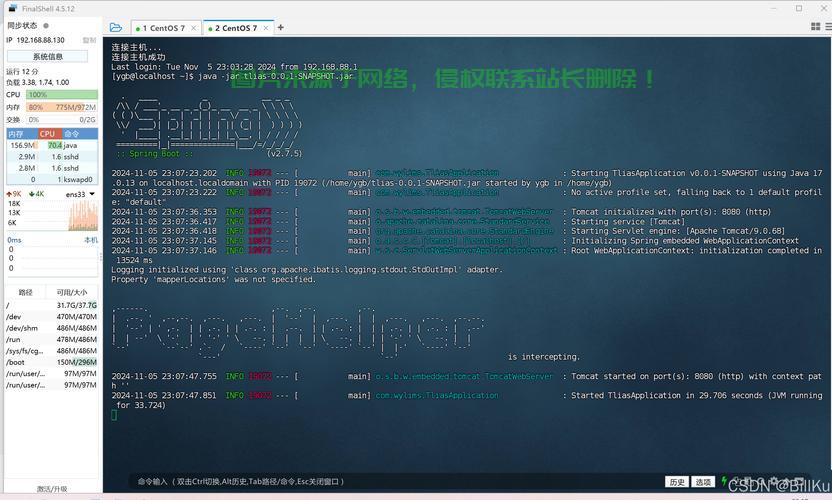The height and width of the screenshot is (500, 832).
Task: Select the /sys/fs/cg.. disk row
Action: [51, 351]
